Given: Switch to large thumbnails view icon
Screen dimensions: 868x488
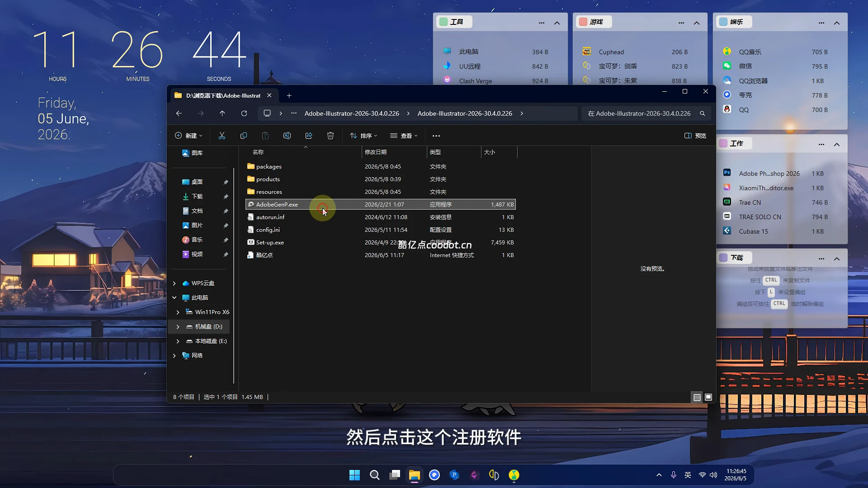Looking at the screenshot, I should (x=708, y=397).
